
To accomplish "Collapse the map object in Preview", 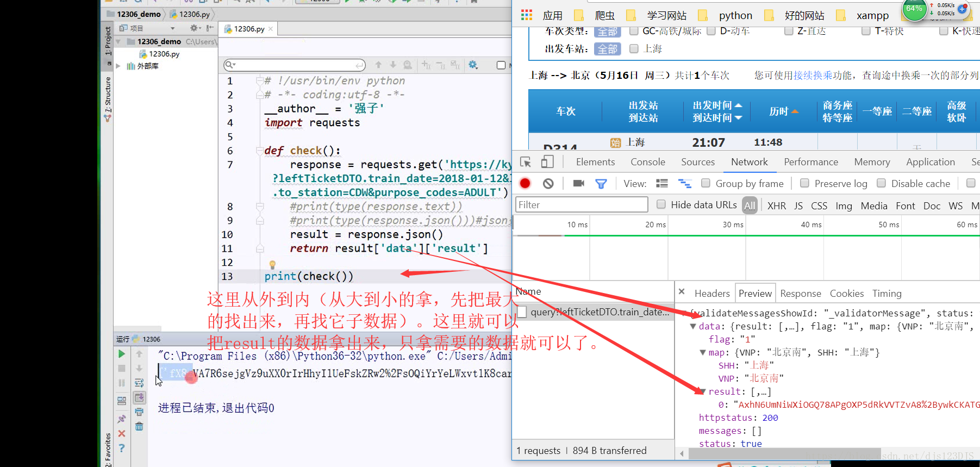I will (x=703, y=352).
